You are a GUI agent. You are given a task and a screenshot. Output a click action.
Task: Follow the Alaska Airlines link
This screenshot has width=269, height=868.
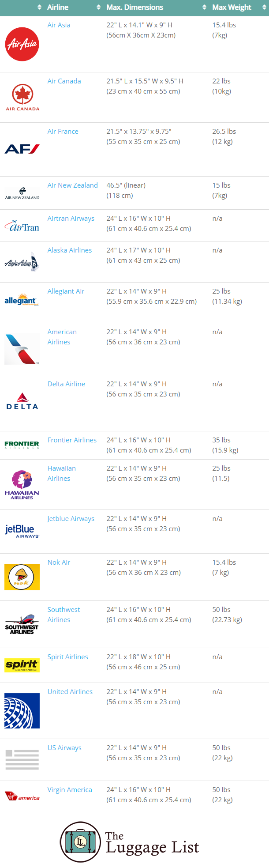[x=70, y=250]
